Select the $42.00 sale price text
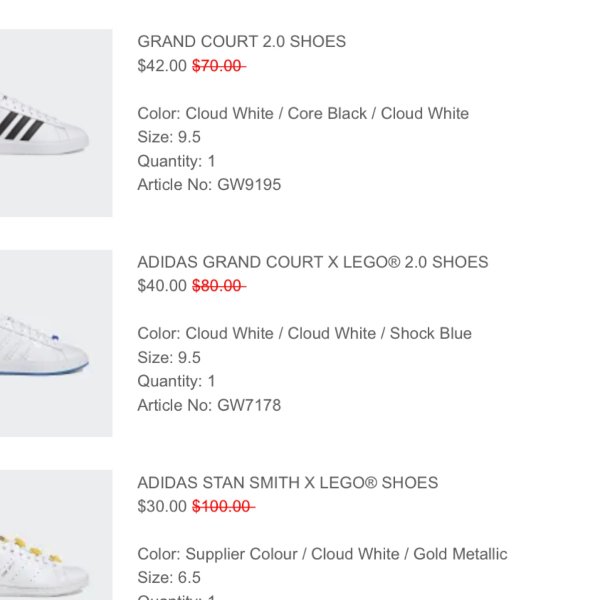This screenshot has height=600, width=600. (162, 65)
